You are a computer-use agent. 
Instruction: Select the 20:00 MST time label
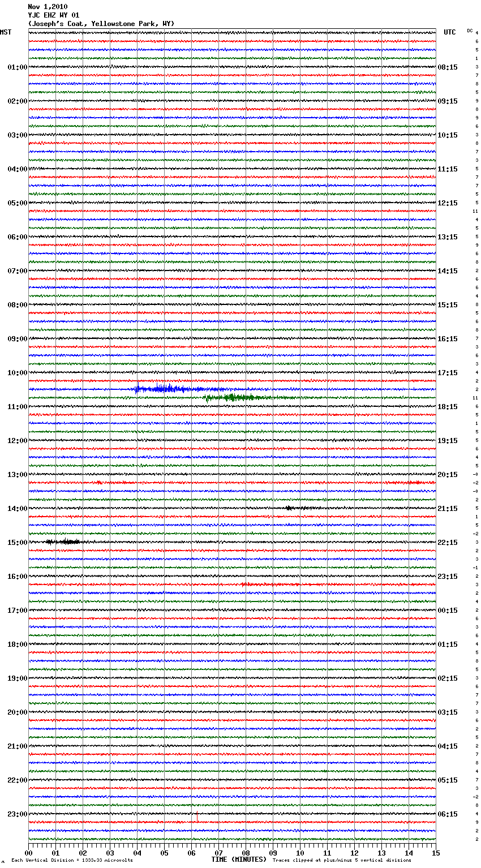[17, 712]
